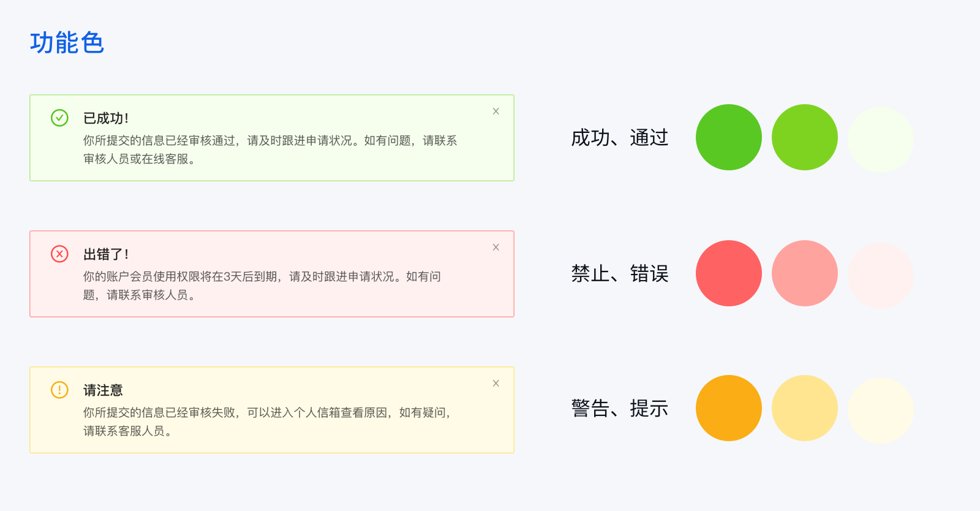Click the red error cross icon
This screenshot has width=980, height=511.
(59, 254)
